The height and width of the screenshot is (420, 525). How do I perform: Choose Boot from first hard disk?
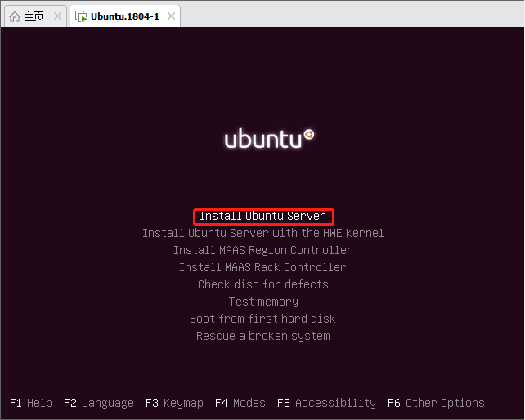pyautogui.click(x=262, y=319)
